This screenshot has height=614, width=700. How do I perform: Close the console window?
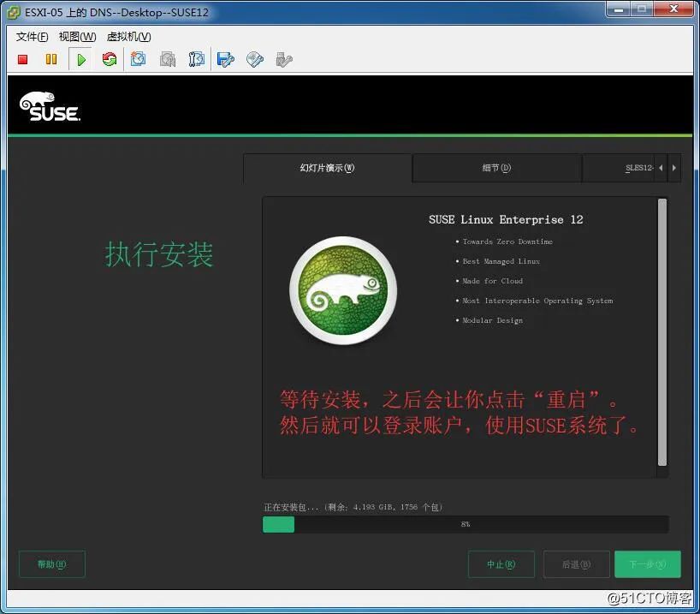click(x=673, y=9)
